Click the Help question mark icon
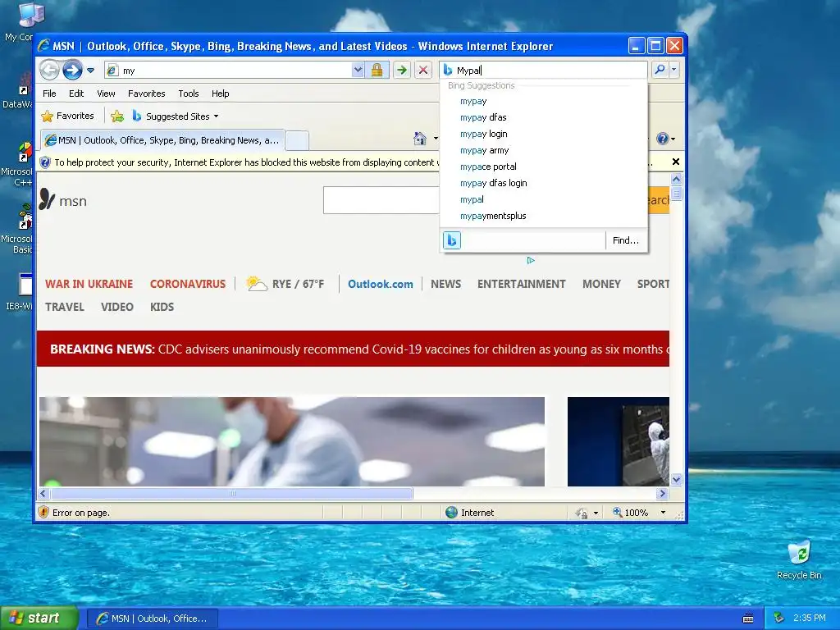Screen dimensions: 840x630 coord(663,139)
